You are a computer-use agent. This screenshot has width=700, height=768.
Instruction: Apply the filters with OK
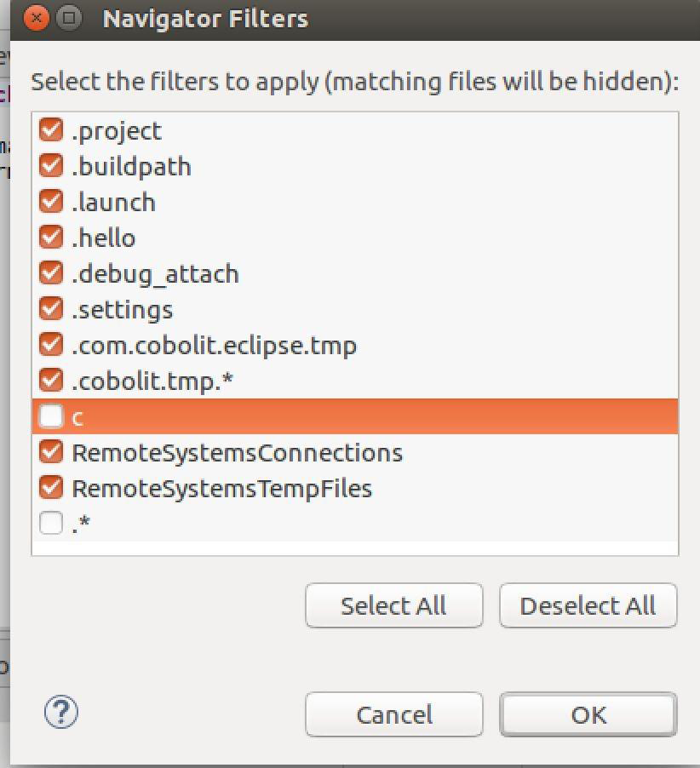pyautogui.click(x=588, y=714)
